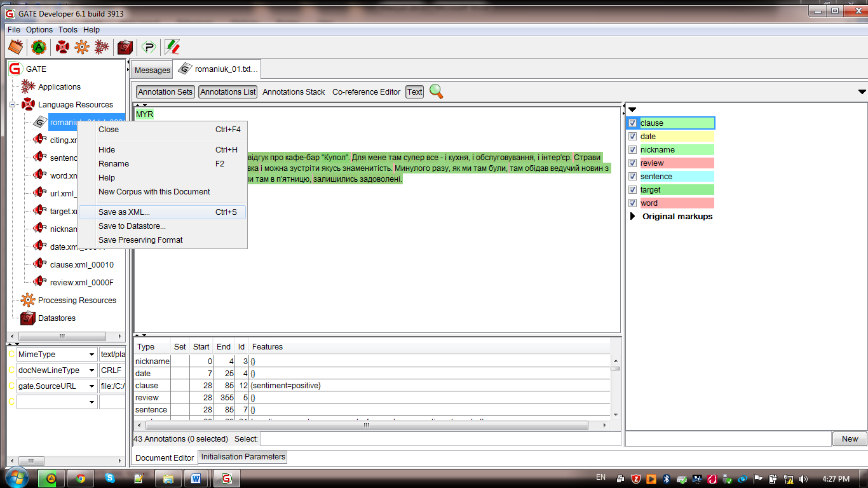This screenshot has width=868, height=488.
Task: Toggle the word annotation checkbox
Action: [x=632, y=203]
